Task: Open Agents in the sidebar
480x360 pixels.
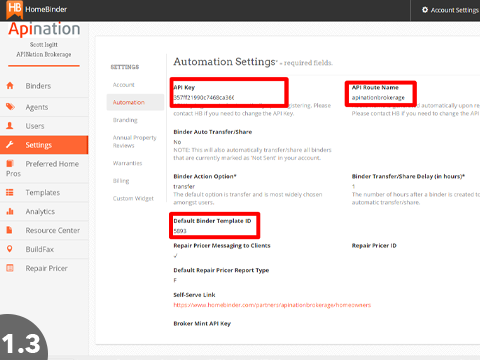Action: click(x=44, y=107)
